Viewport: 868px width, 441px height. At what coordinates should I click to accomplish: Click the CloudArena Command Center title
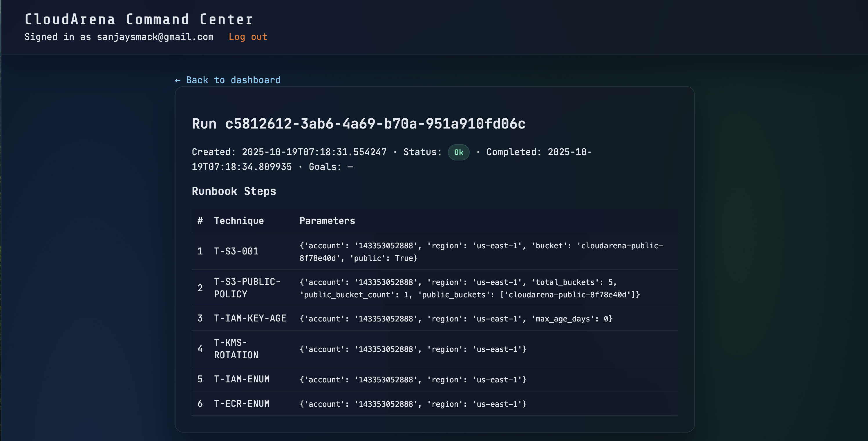point(138,19)
